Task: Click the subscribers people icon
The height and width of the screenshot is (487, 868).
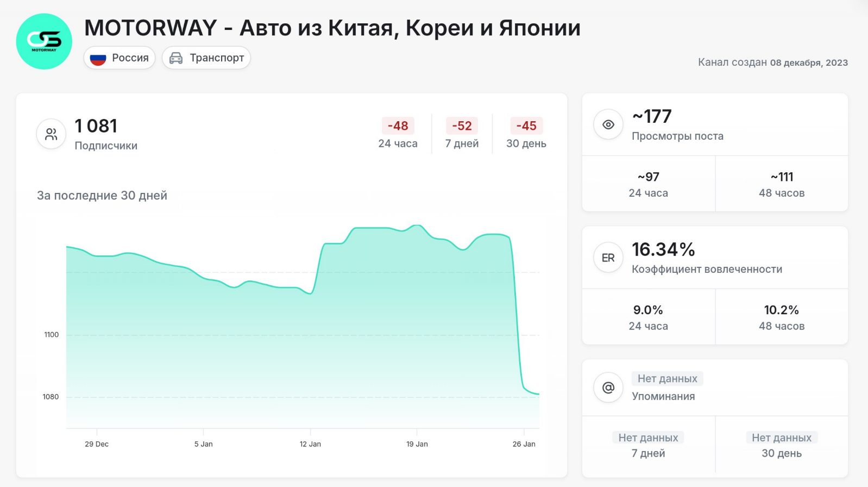Action: 51,134
